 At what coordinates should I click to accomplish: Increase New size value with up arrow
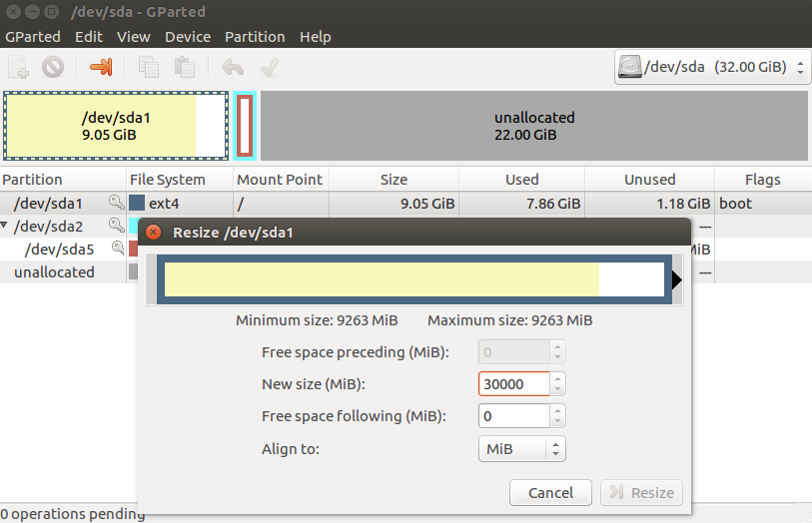tap(557, 378)
